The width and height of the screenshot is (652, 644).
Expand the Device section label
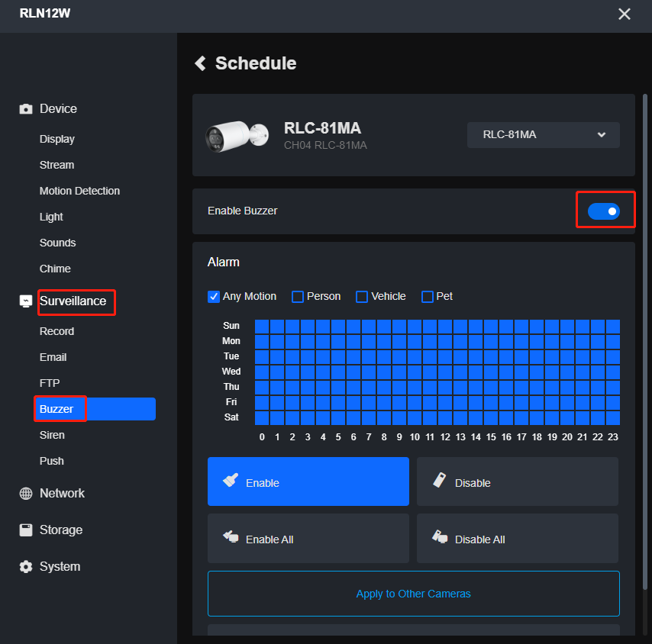(58, 109)
